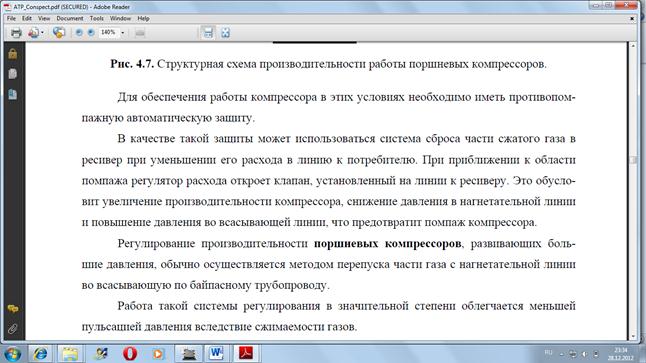The width and height of the screenshot is (646, 363).
Task: Click the RU language indicator in the tray
Action: click(x=548, y=352)
